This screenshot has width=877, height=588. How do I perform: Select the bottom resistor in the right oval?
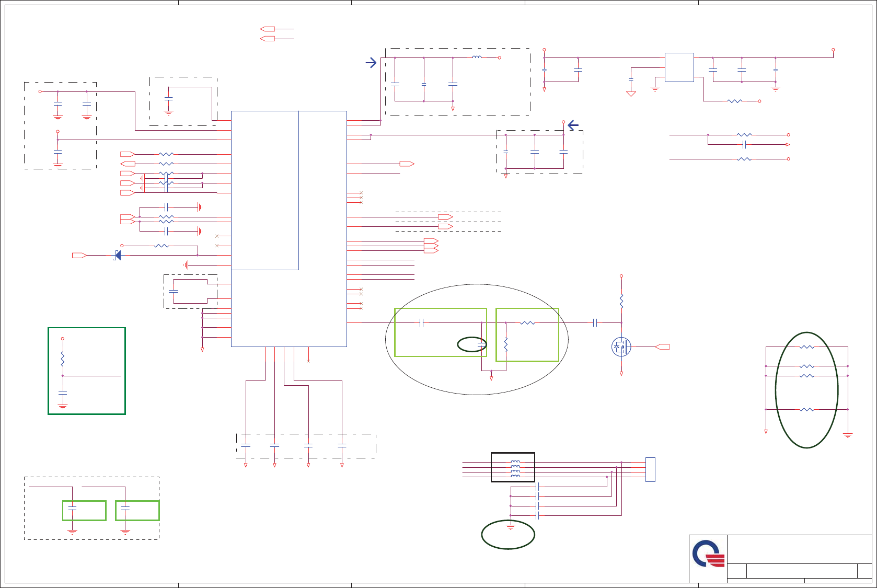click(807, 409)
